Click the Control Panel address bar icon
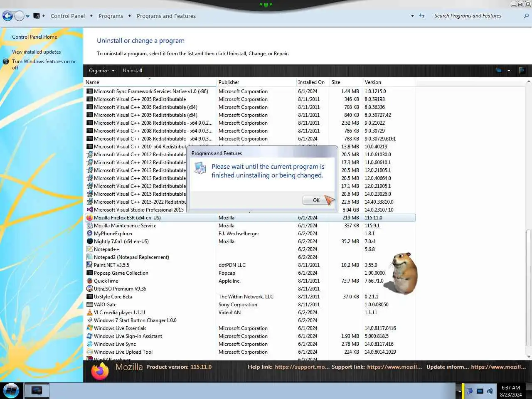Image resolution: width=532 pixels, height=399 pixels. click(37, 16)
